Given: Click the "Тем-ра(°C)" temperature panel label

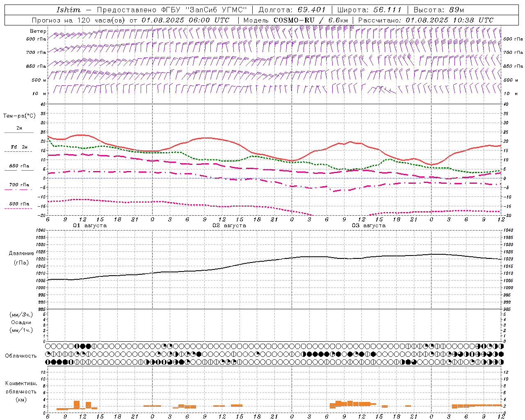Looking at the screenshot, I should pyautogui.click(x=19, y=116).
